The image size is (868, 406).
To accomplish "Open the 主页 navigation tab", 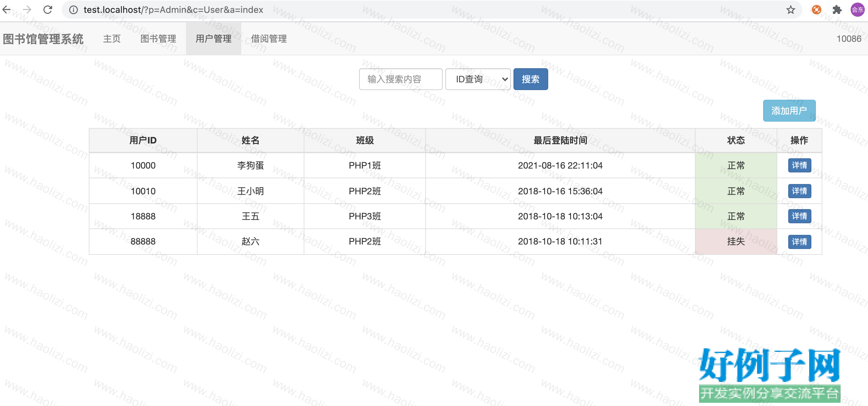I will tap(112, 39).
